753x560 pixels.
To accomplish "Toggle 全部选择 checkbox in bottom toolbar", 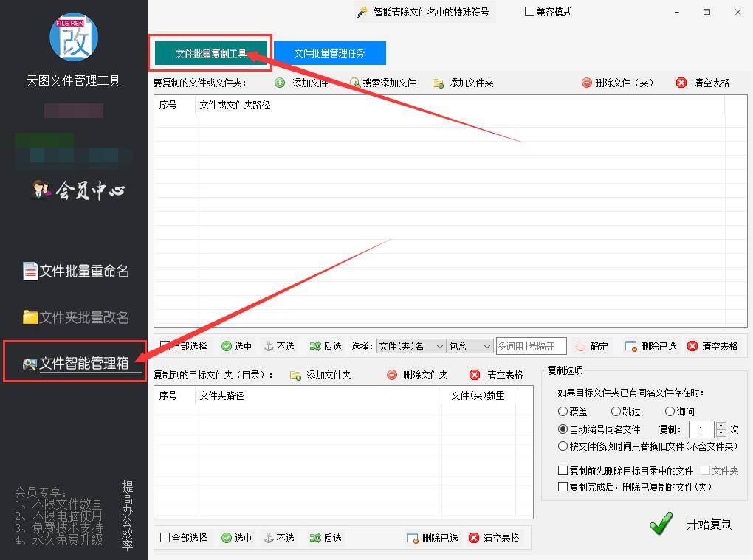I will [165, 537].
